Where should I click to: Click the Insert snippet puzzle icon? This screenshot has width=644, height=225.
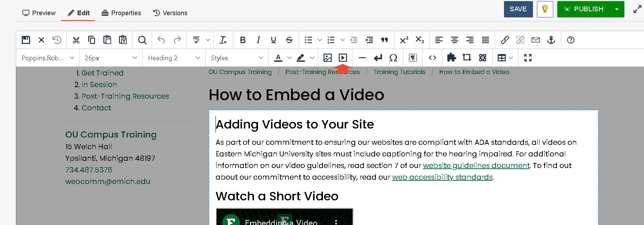click(451, 57)
